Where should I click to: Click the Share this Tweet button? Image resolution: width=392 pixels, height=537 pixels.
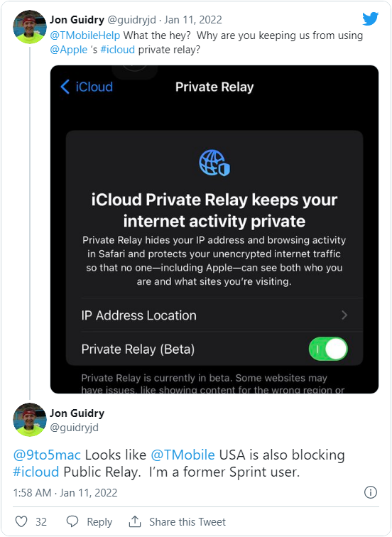tap(187, 521)
